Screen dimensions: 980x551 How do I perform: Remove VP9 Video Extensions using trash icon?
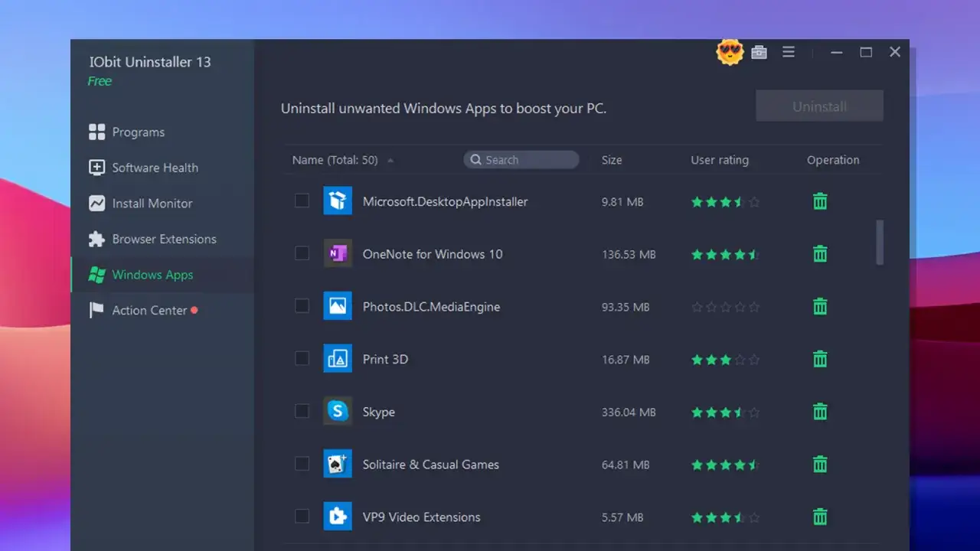pos(820,517)
